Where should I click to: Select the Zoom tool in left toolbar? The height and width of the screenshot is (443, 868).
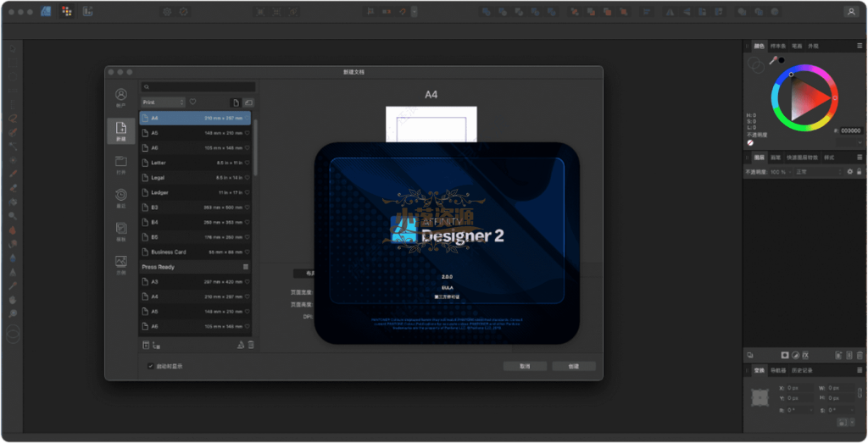click(12, 314)
